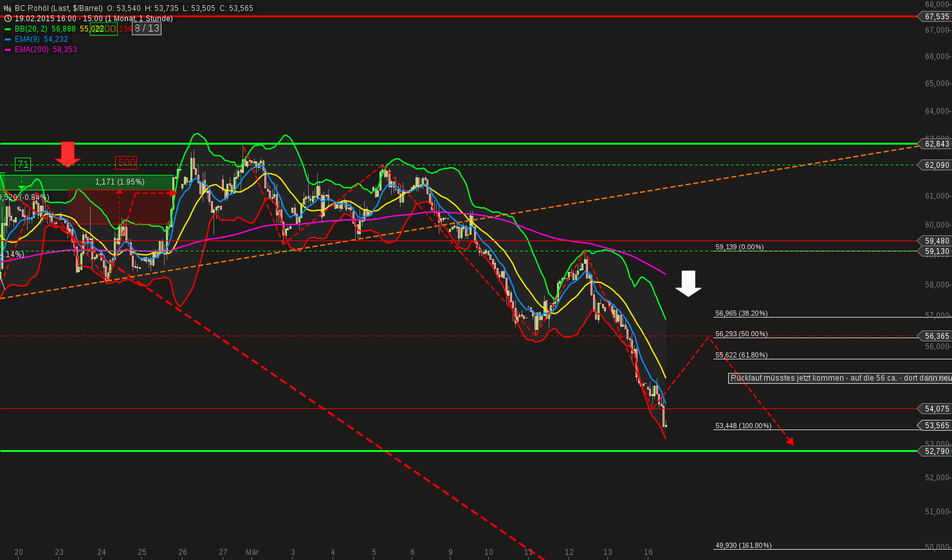This screenshot has height=560, width=952.
Task: Click the clock icon beside the timeframe text
Action: (x=6, y=19)
